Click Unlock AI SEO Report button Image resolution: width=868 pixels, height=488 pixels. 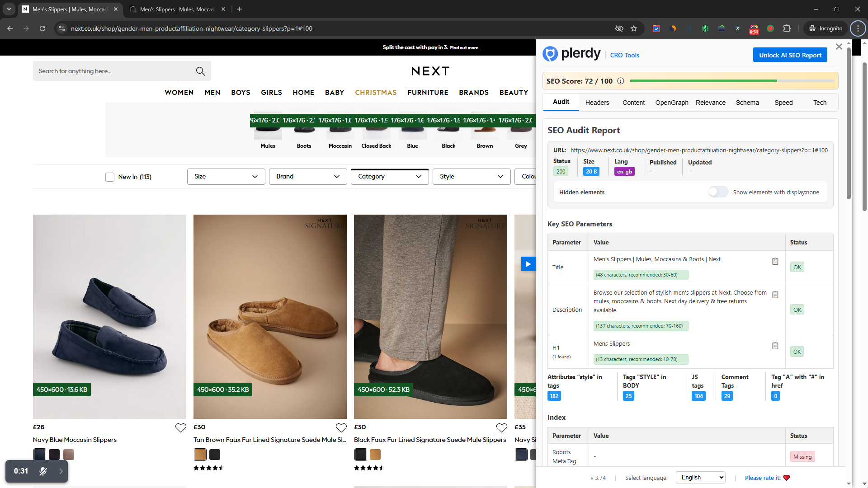point(790,55)
